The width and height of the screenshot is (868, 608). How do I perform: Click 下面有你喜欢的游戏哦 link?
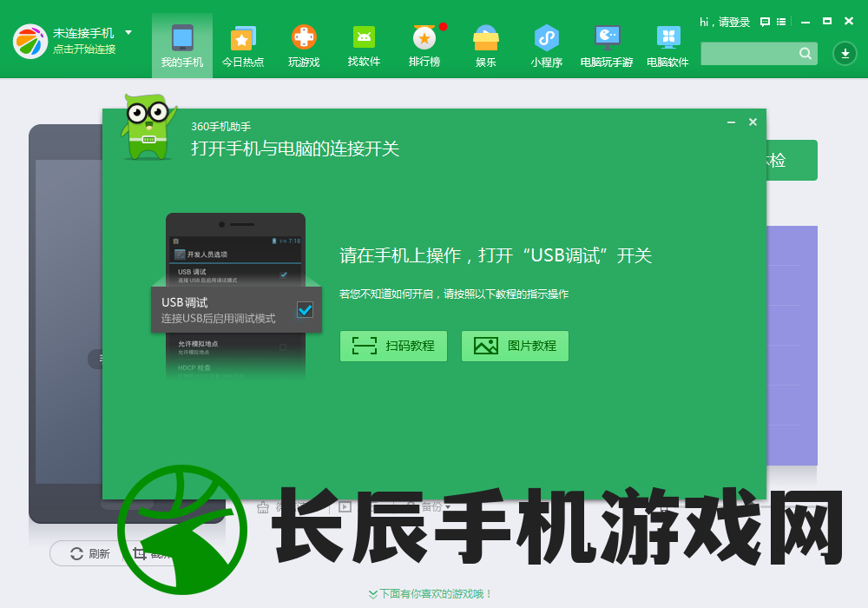[x=431, y=593]
